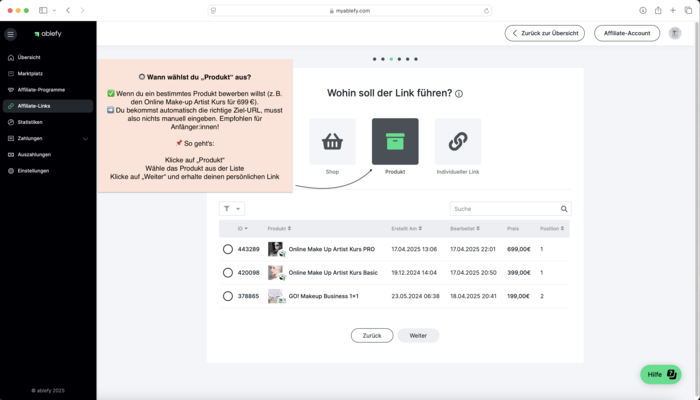Screen dimensions: 700x400
Task: Select radio button for product 420098
Action: 228,272
